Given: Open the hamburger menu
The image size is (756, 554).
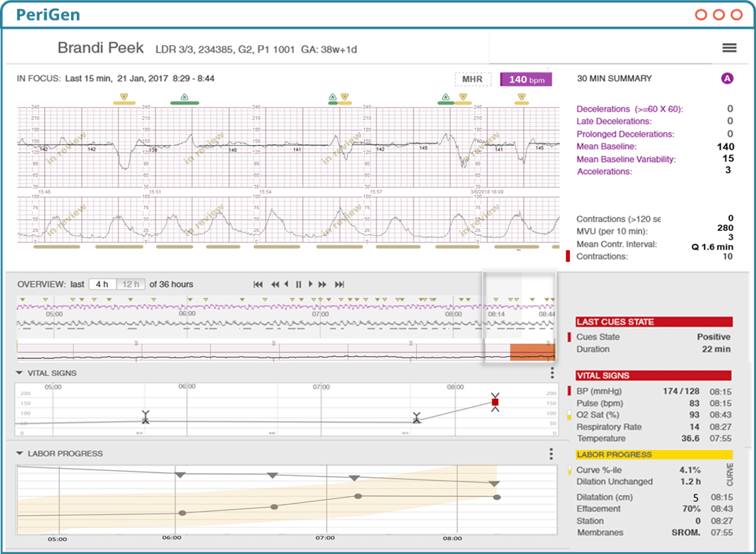Looking at the screenshot, I should [x=729, y=48].
